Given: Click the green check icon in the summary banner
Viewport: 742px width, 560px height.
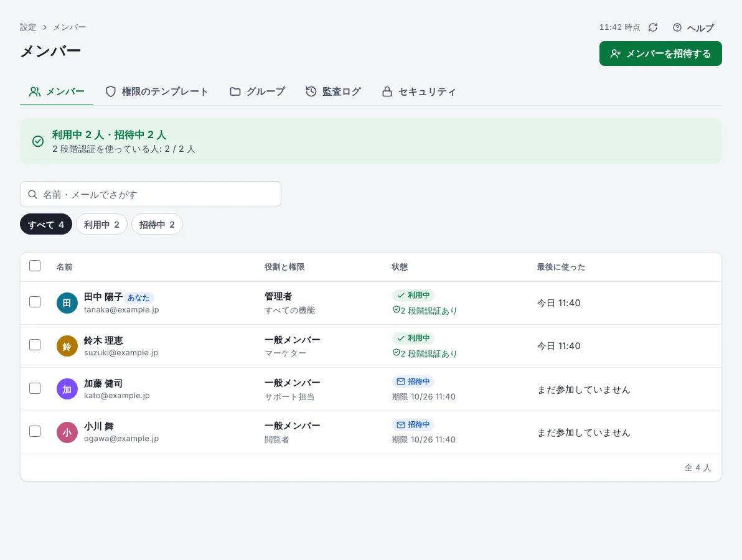Looking at the screenshot, I should pyautogui.click(x=38, y=141).
